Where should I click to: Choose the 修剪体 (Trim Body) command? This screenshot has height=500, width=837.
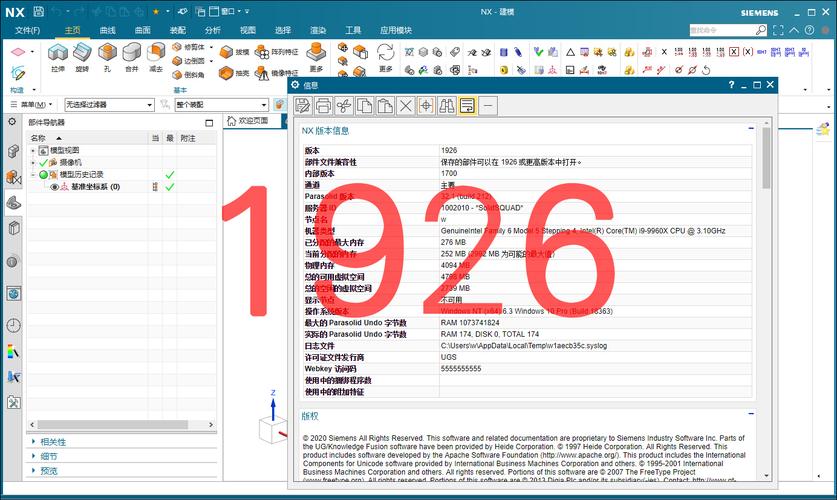coord(189,47)
